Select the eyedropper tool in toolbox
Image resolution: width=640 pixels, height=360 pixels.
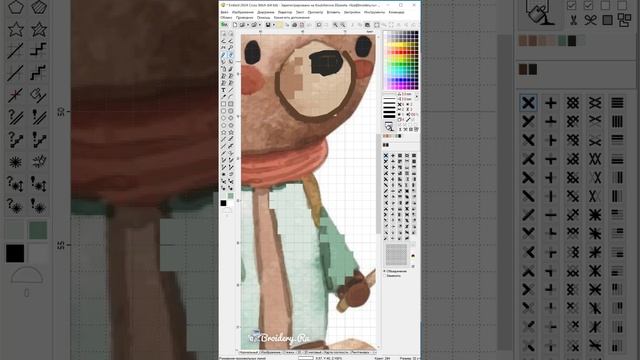click(223, 96)
